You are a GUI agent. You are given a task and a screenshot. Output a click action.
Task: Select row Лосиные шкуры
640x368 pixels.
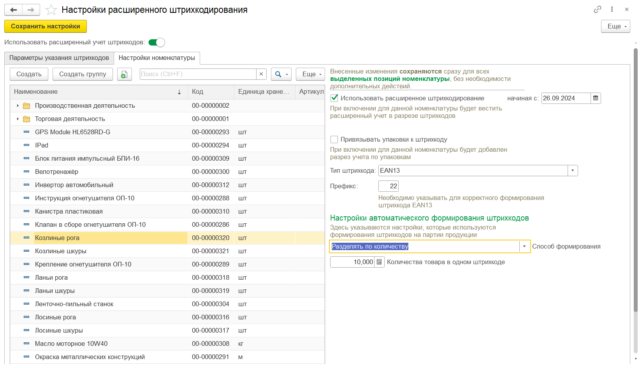tap(167, 330)
